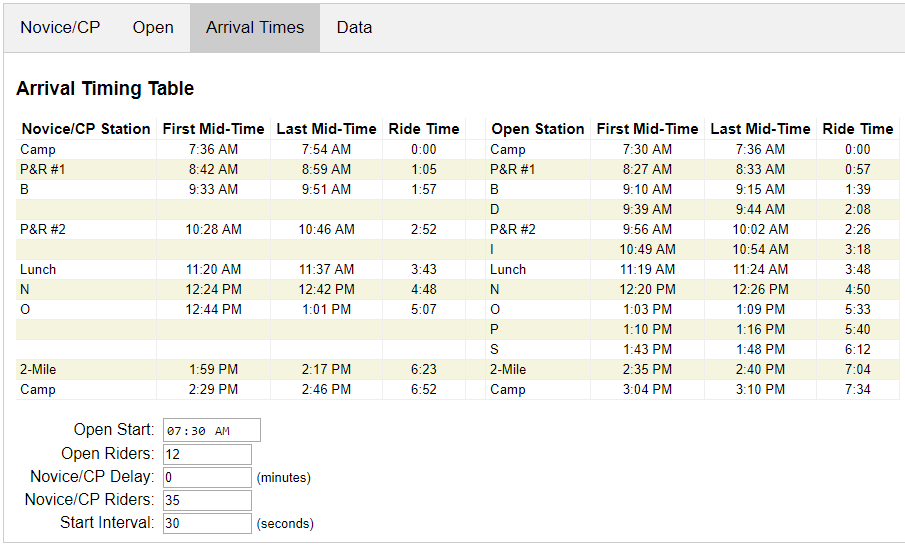Image resolution: width=905 pixels, height=547 pixels.
Task: Click the 12:42 PM cell
Action: pos(327,290)
